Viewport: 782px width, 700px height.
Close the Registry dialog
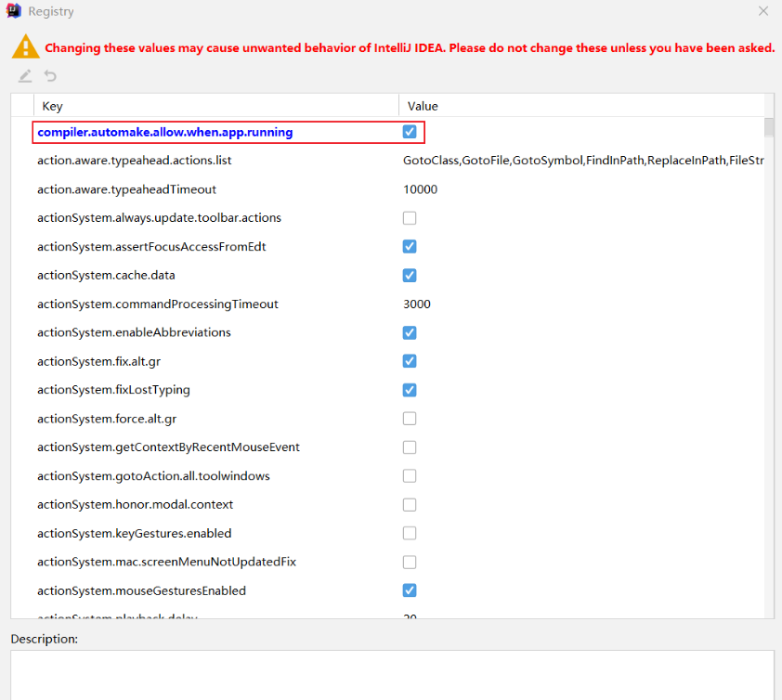coord(763,11)
